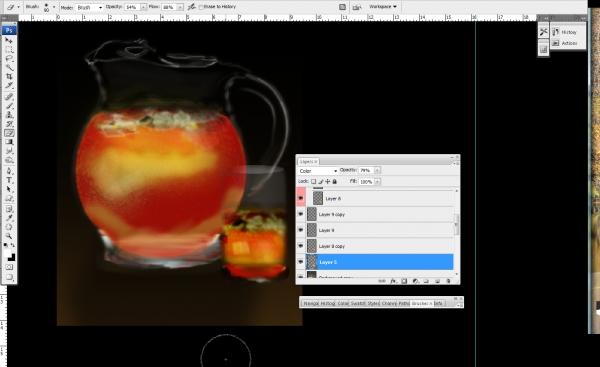Switch to the Navigator tab
600x367 pixels.
[310, 303]
